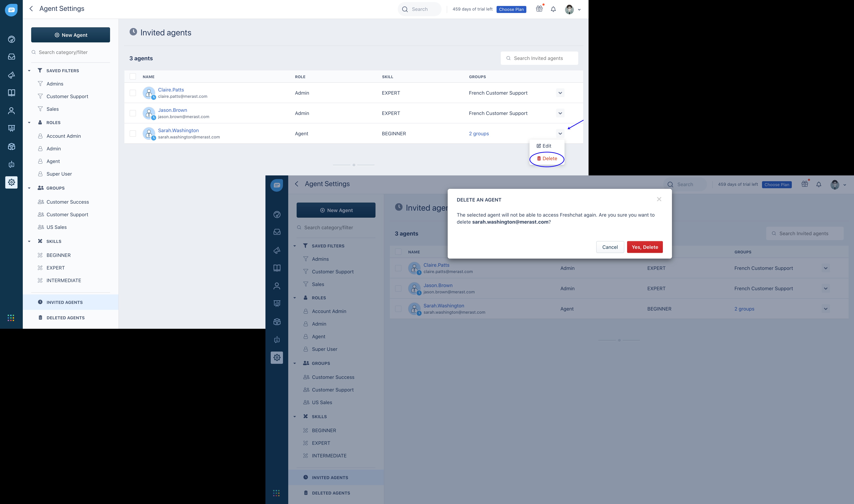
Task: Click the Search Invited agents field
Action: pyautogui.click(x=539, y=58)
